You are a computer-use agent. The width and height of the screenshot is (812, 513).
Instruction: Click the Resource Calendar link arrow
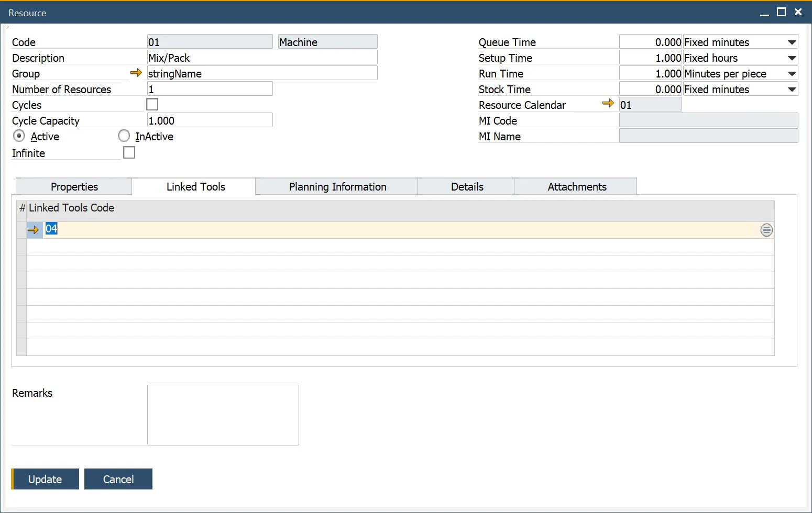(x=608, y=103)
